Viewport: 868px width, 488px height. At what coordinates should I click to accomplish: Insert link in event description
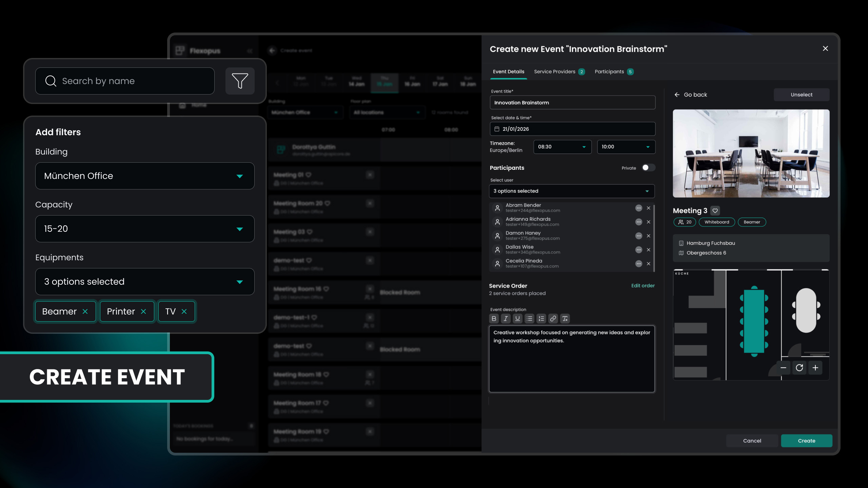pos(553,319)
